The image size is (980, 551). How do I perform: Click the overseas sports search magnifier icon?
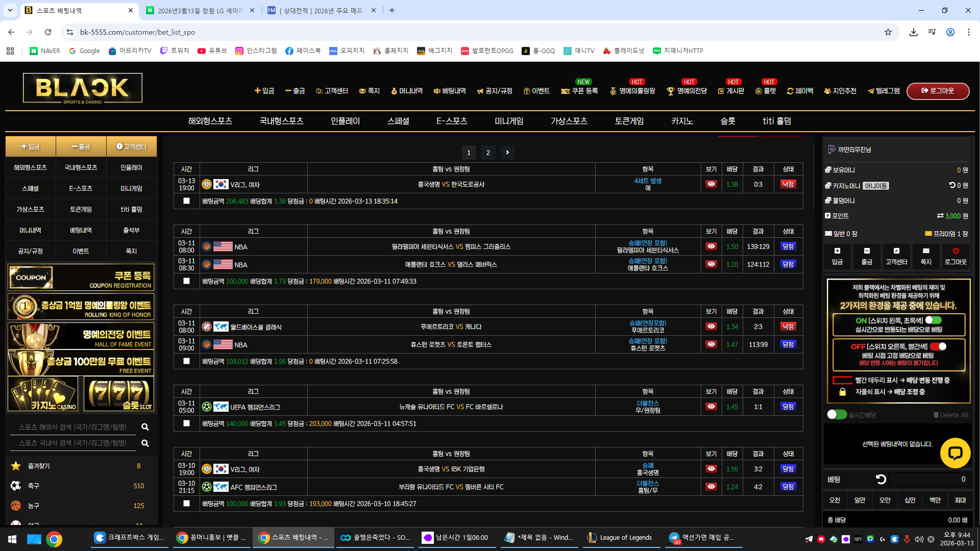[145, 427]
